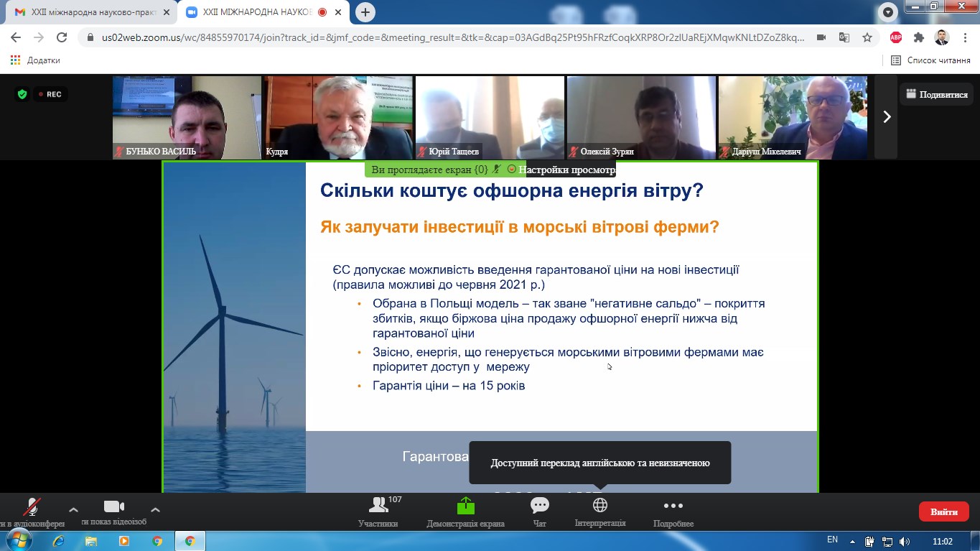Open the Інтерпретація globe icon
Image resolution: width=980 pixels, height=551 pixels.
pos(600,505)
